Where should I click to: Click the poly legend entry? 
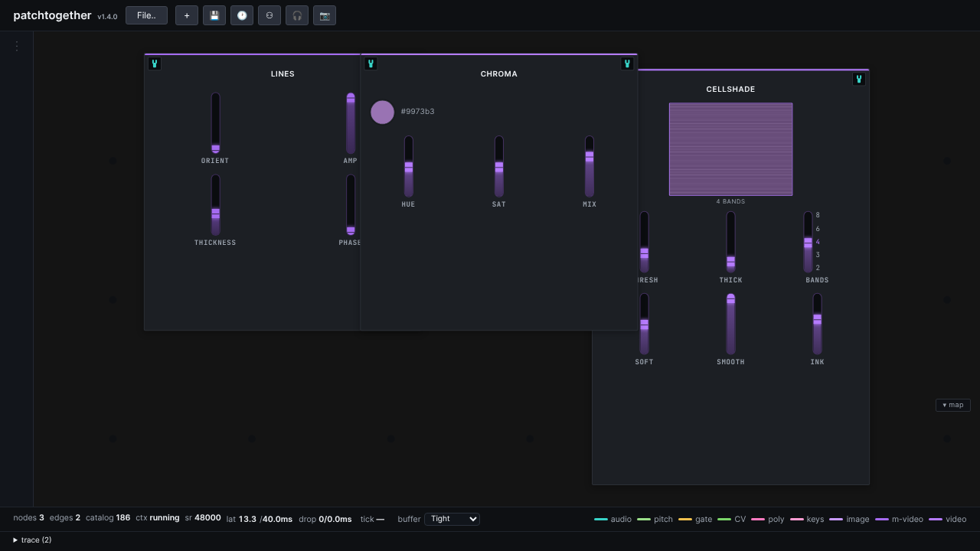point(768,520)
